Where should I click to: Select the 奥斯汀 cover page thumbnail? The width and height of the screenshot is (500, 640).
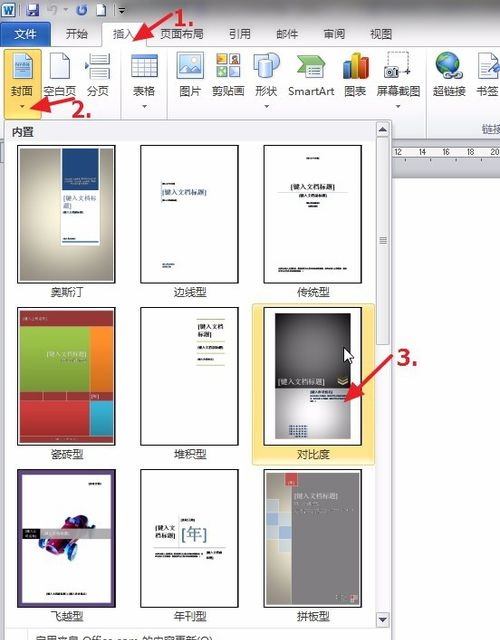[67, 214]
